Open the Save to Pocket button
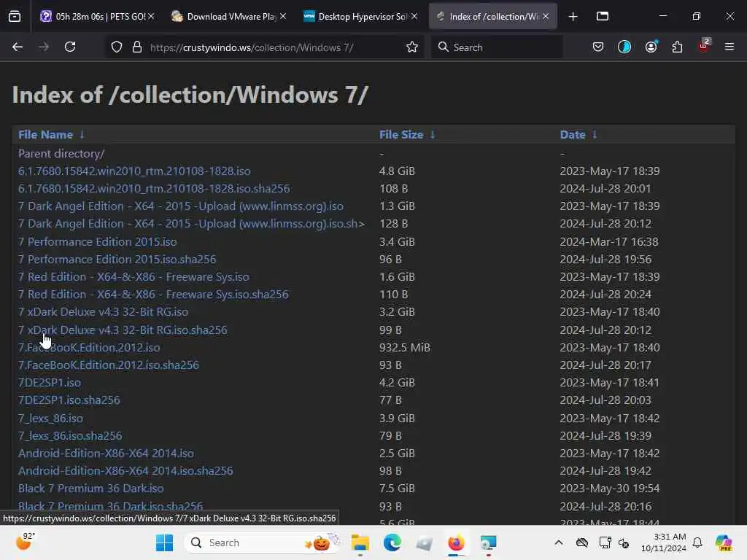The width and height of the screenshot is (747, 560). [x=598, y=47]
